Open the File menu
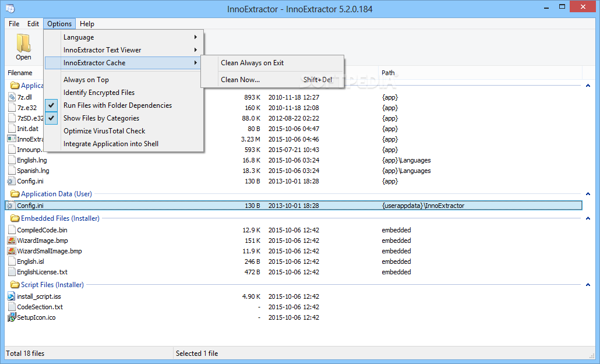600x364 pixels. point(14,24)
